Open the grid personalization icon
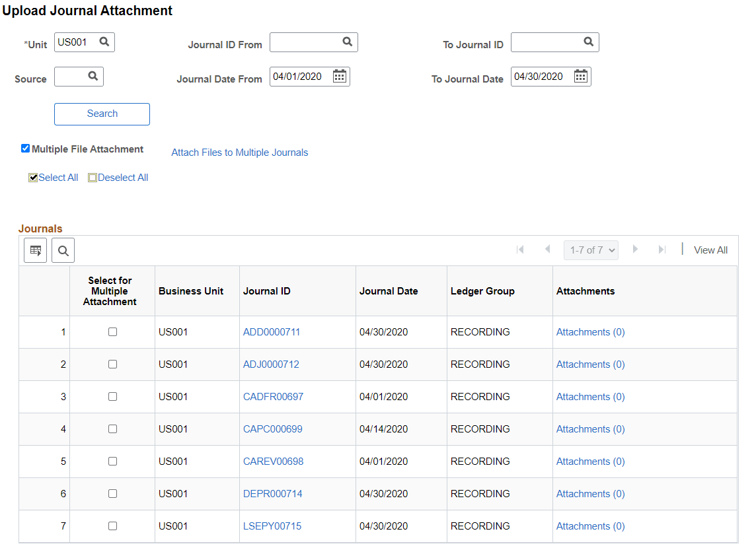 (x=35, y=250)
